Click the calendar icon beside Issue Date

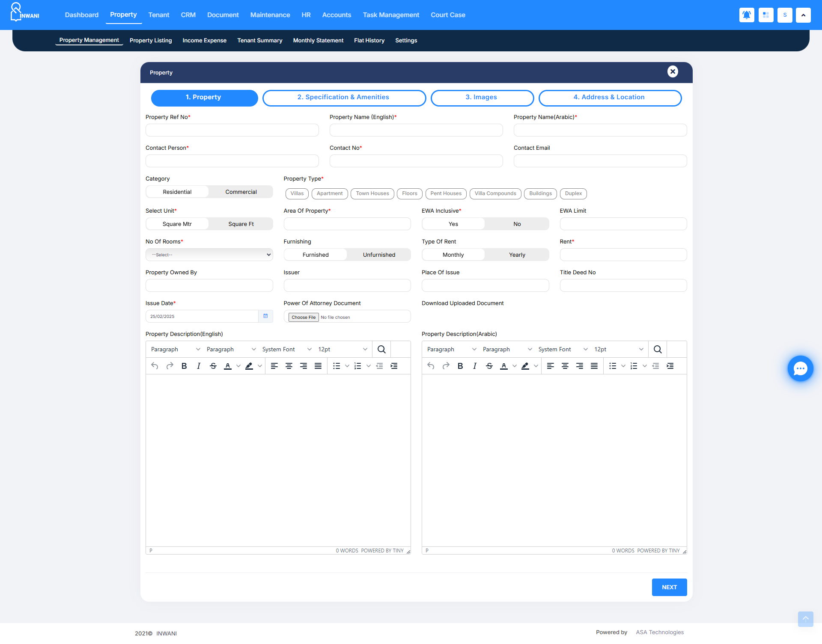[265, 316]
